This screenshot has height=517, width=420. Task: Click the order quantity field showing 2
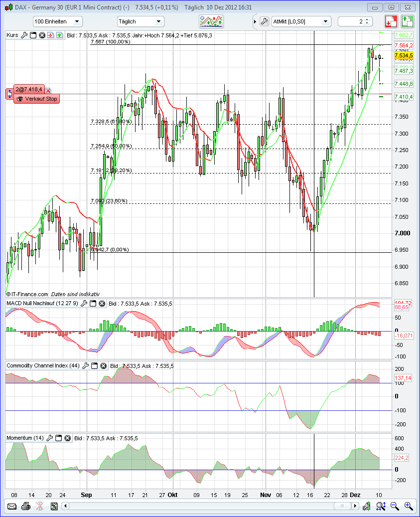click(x=351, y=21)
